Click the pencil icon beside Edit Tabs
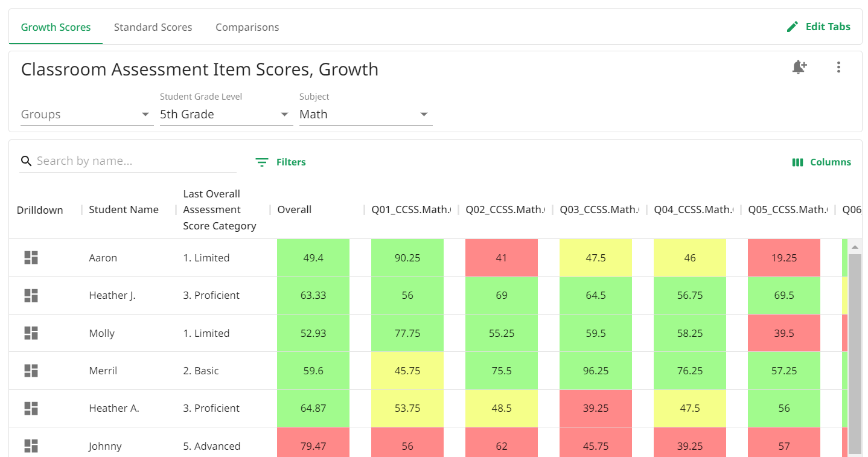 pos(793,27)
